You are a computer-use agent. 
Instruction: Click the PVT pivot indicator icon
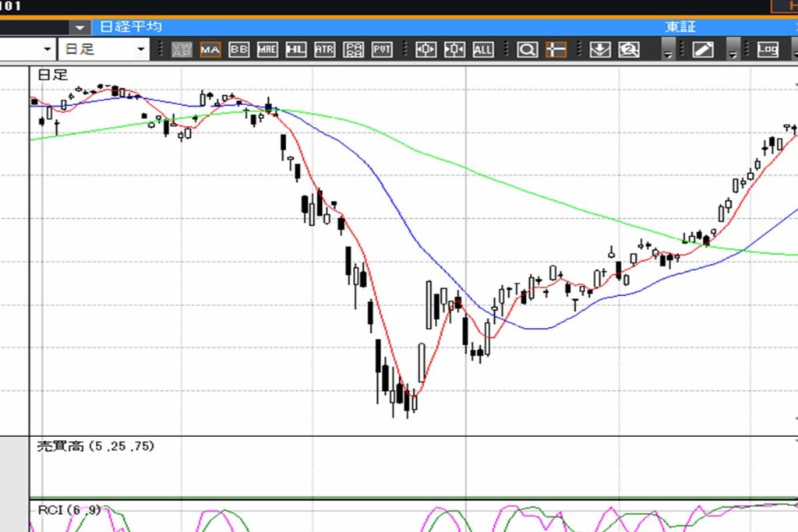(x=382, y=50)
